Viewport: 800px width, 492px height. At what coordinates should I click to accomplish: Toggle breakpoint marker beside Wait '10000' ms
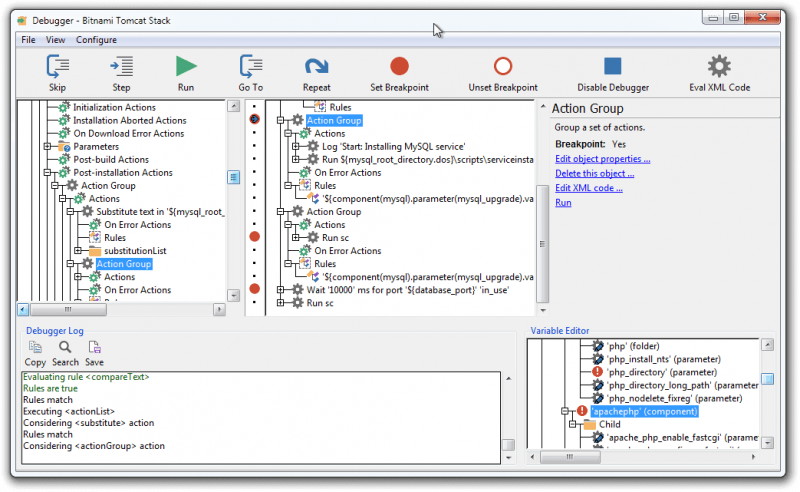254,289
